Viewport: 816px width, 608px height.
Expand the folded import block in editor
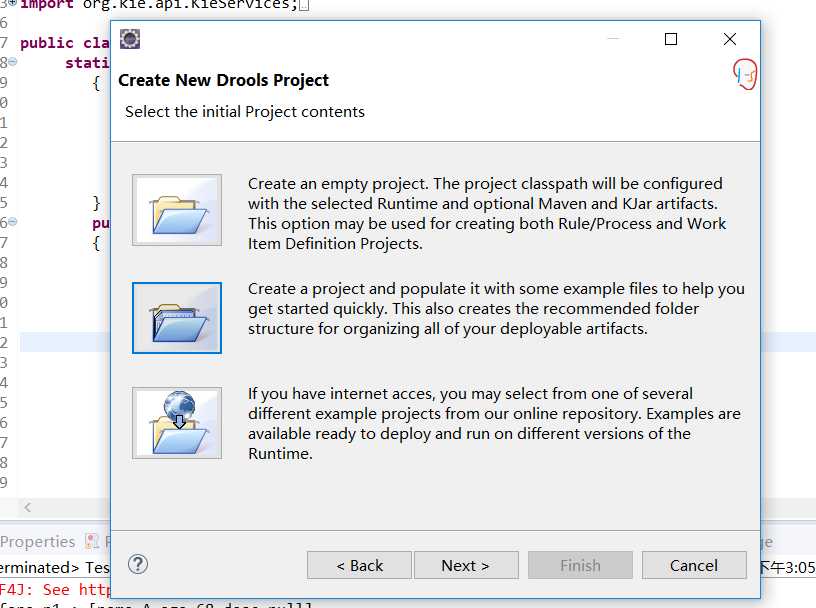[13, 3]
